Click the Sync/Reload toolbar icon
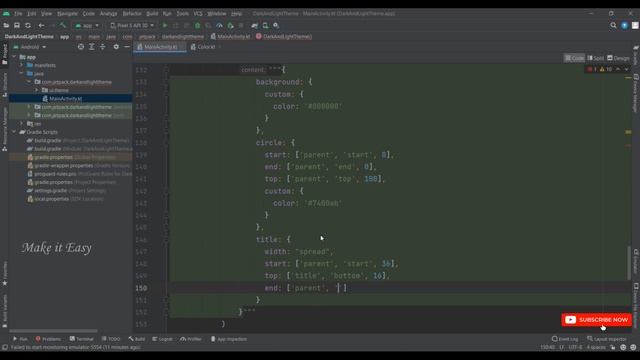This screenshot has width=640, height=360. [x=28, y=25]
